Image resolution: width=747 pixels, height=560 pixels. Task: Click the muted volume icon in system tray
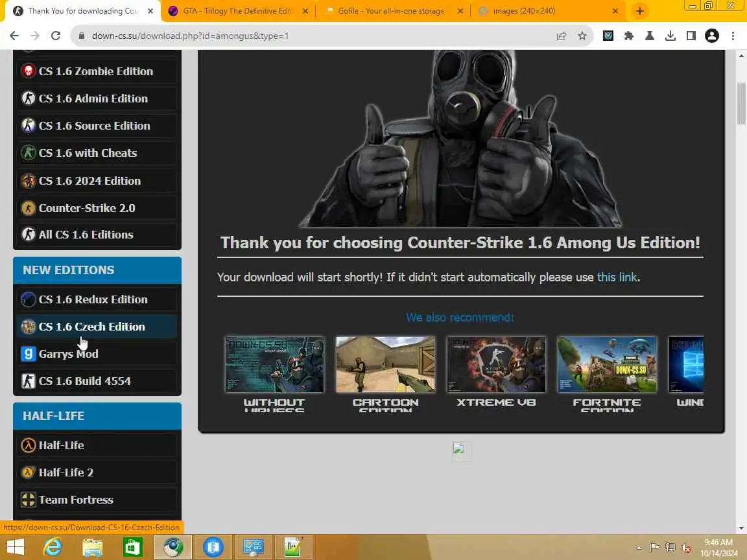point(686,548)
